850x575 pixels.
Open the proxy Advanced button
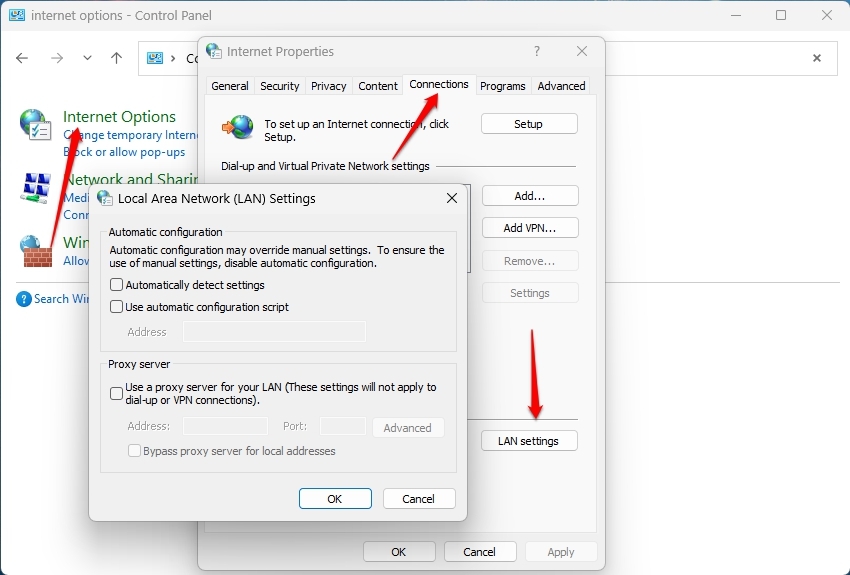coord(408,428)
